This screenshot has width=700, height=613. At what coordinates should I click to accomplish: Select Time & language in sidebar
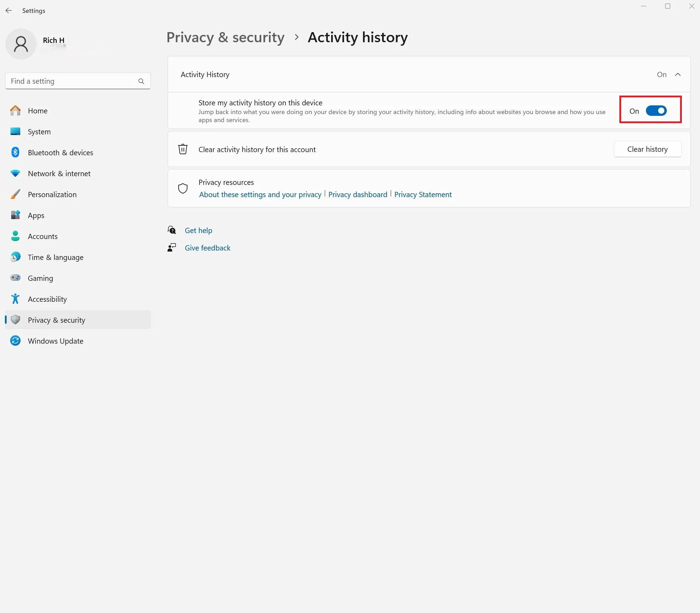55,257
